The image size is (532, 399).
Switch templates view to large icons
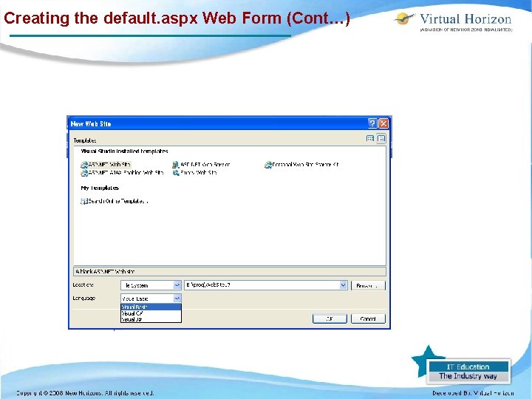point(370,138)
